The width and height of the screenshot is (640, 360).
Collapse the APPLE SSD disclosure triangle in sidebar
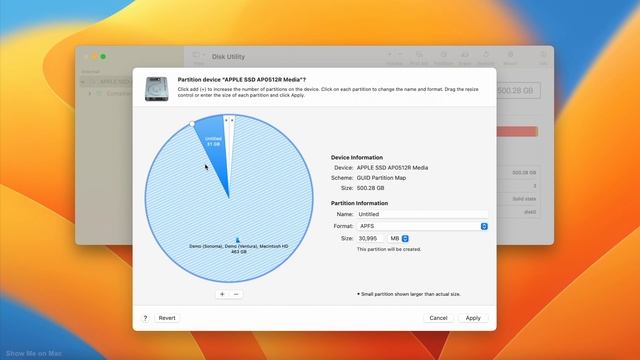83,82
